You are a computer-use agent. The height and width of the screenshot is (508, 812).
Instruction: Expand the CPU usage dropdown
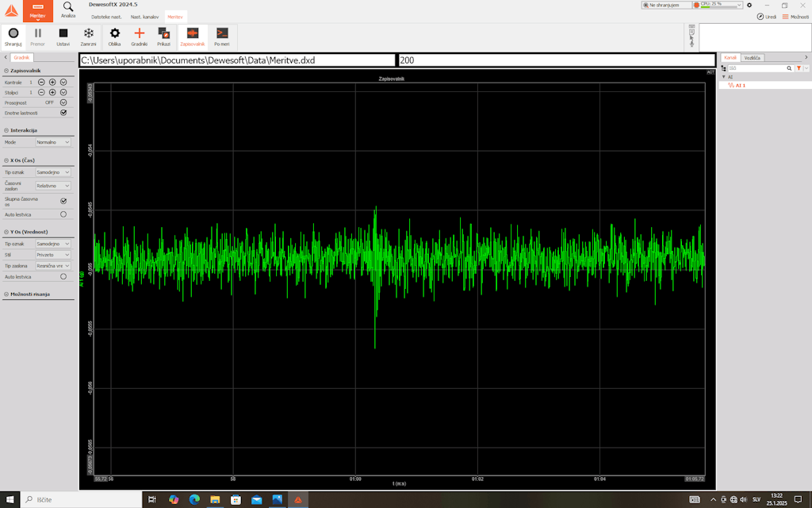coord(739,5)
